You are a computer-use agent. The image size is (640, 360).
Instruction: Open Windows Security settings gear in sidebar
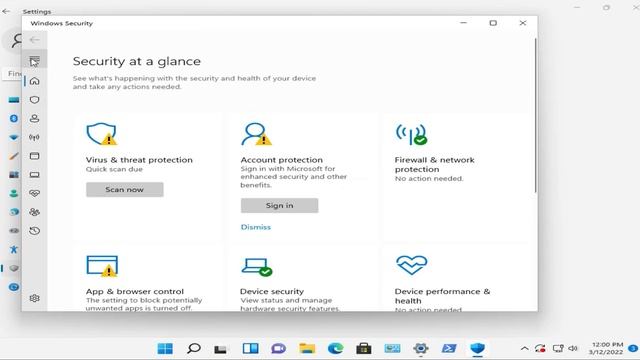pos(35,298)
